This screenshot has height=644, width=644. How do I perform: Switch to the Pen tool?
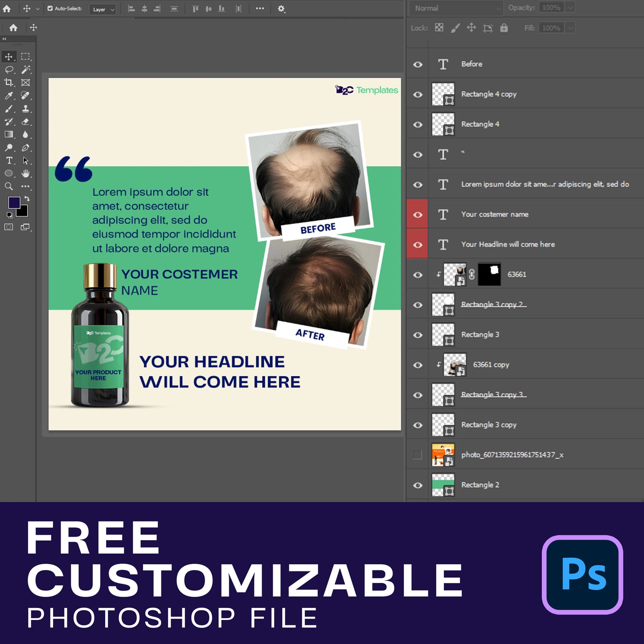tap(26, 148)
